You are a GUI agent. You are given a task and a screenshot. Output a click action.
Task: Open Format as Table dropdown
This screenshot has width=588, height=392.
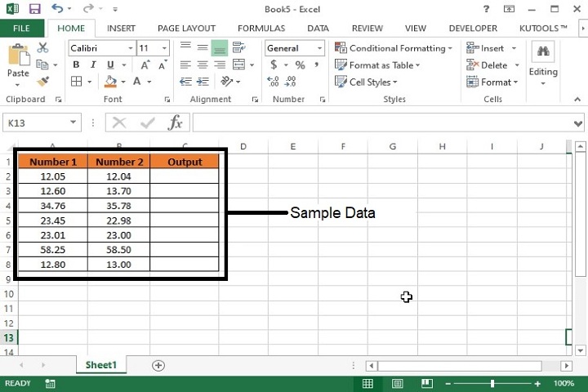[x=377, y=65]
